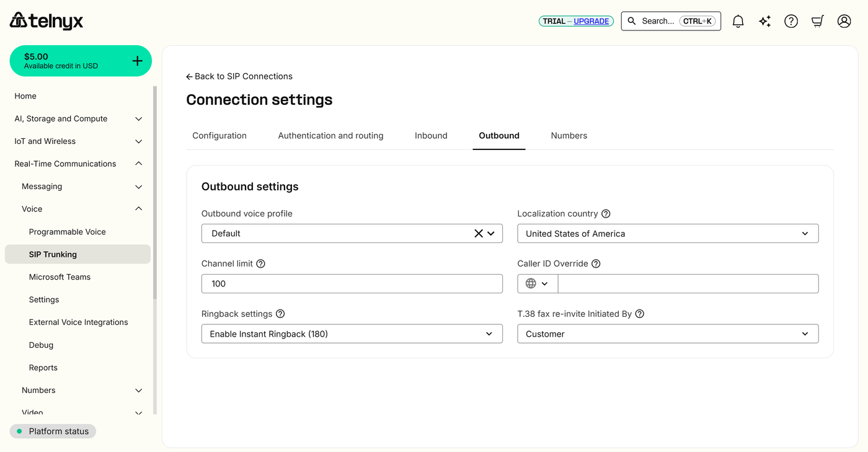This screenshot has width=868, height=452.
Task: Click the AI sparkle assistant icon
Action: pyautogui.click(x=764, y=21)
